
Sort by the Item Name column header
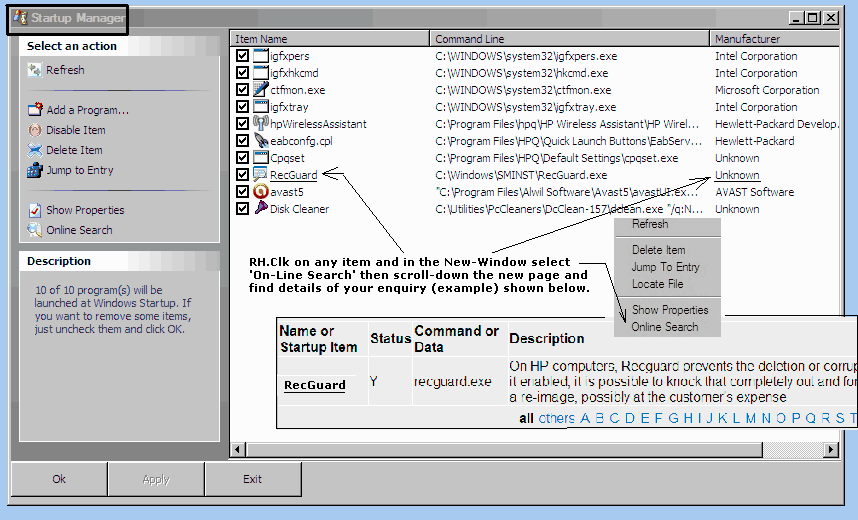pos(329,39)
